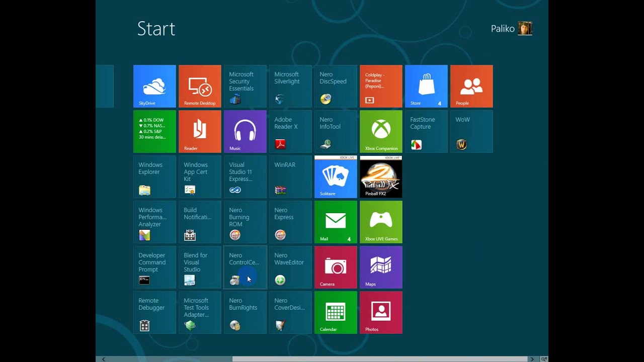Open Xbox LIVE Games tile

pyautogui.click(x=381, y=222)
